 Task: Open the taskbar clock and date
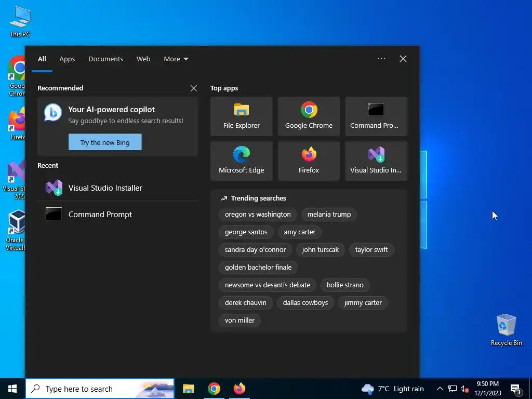click(487, 389)
